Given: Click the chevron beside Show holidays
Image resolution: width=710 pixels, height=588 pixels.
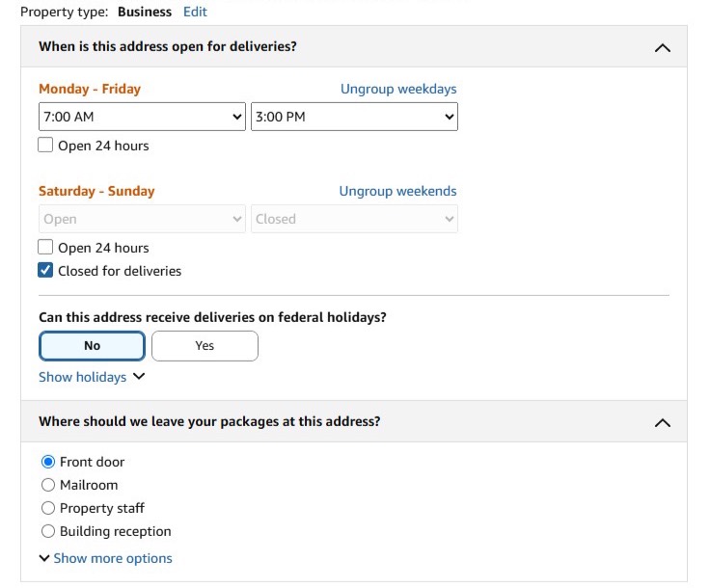Looking at the screenshot, I should click(139, 377).
